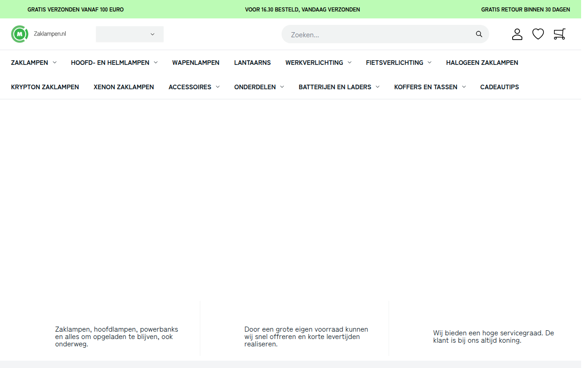Click the 'Gratis verzonden vanaf 100 euro' banner text
The width and height of the screenshot is (588, 368).
75,9
